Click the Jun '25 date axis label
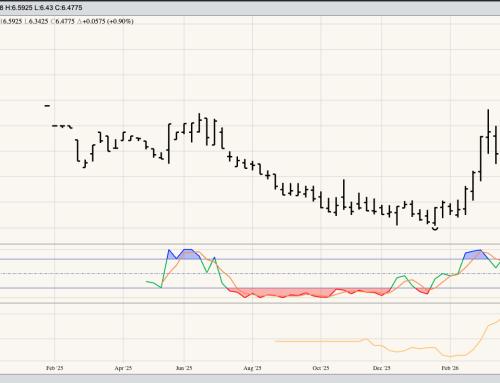Screen dimensions: 500x383 point(184,368)
